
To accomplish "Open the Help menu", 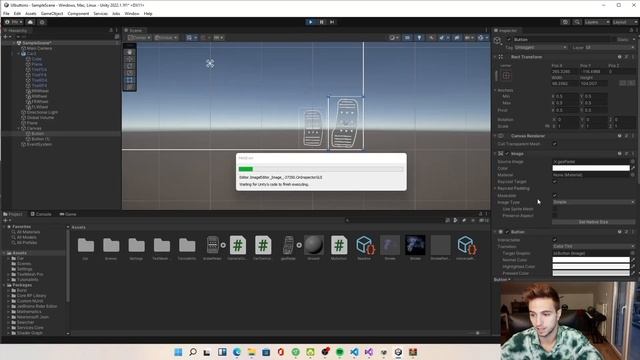I will (148, 13).
